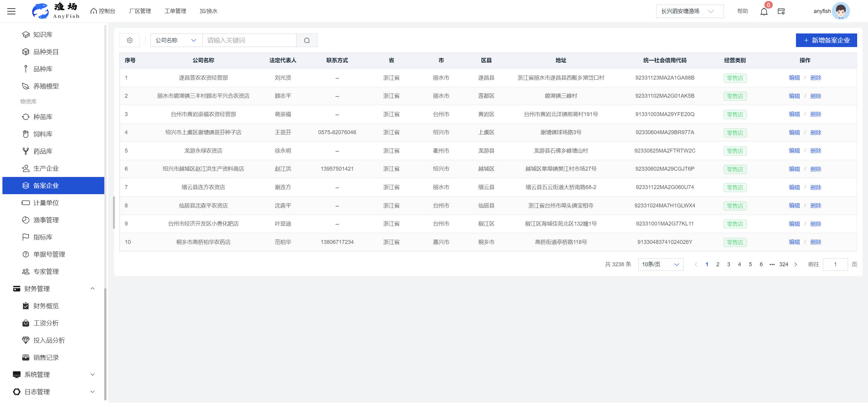Open the 厂区管理 top menu

pos(140,11)
